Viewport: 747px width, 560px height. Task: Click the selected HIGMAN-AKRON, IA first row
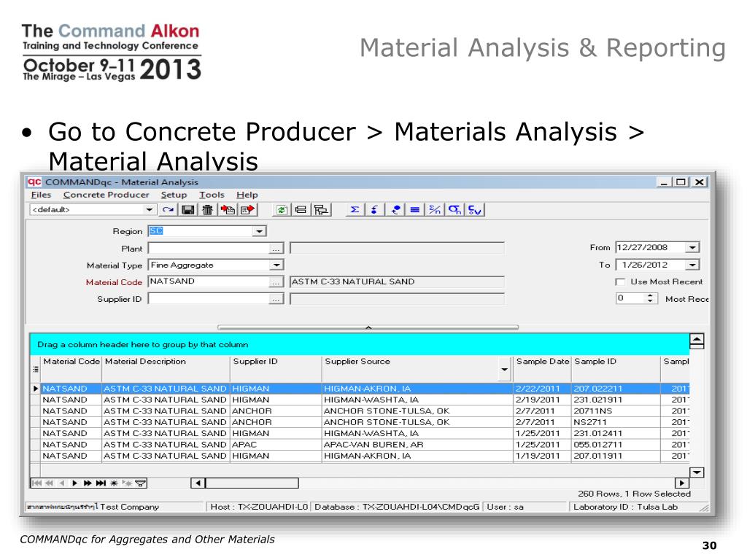(x=360, y=389)
